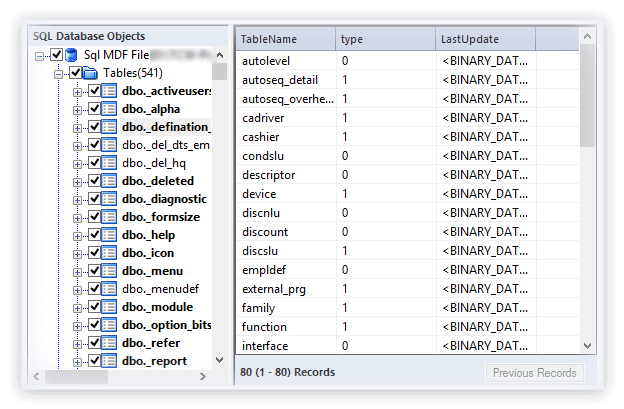Click the table icon beside dbo._help
624x409 pixels.
tap(110, 235)
